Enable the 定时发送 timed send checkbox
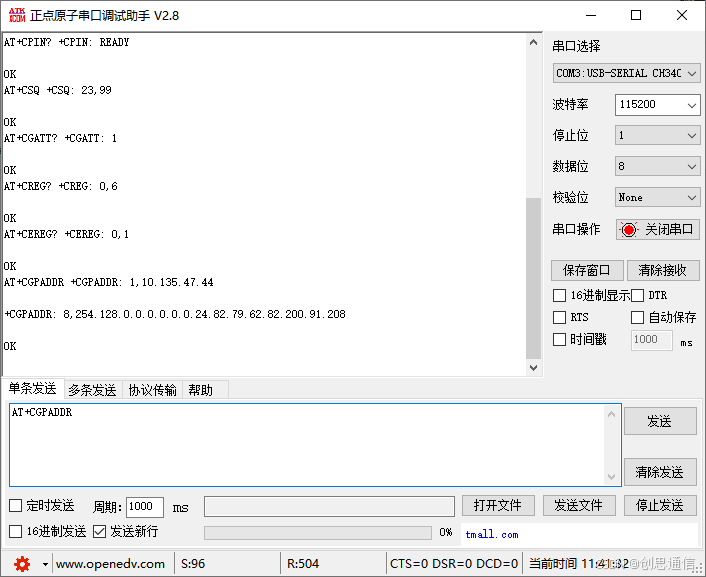 (x=15, y=505)
